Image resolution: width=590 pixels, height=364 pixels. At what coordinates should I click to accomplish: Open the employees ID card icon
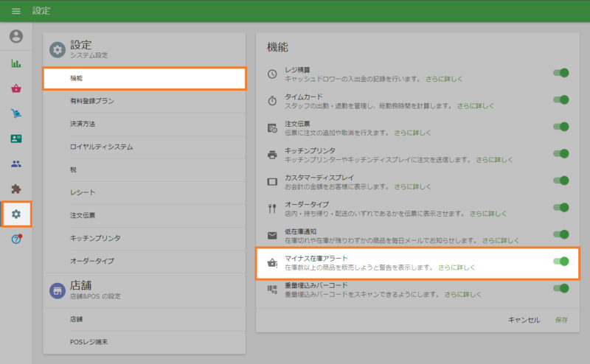tap(16, 139)
